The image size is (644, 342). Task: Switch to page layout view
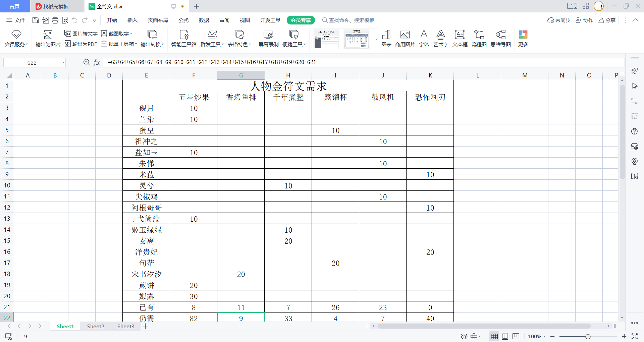pos(505,336)
